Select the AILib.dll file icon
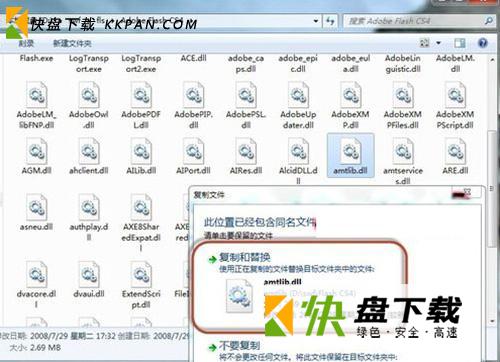Screen dimensions: 500x362 [141, 151]
